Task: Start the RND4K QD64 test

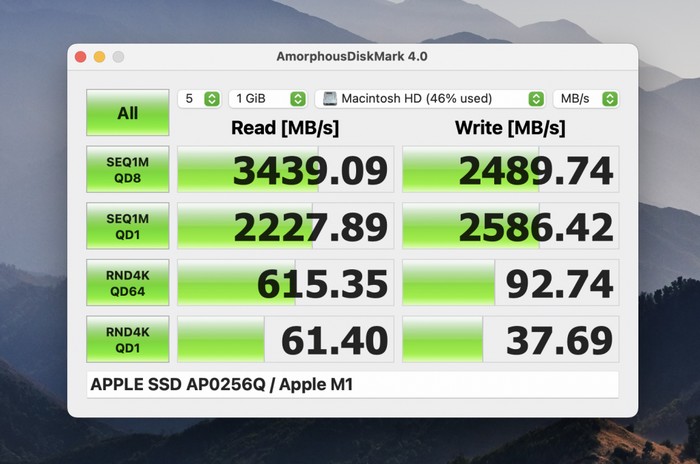Action: coord(128,283)
